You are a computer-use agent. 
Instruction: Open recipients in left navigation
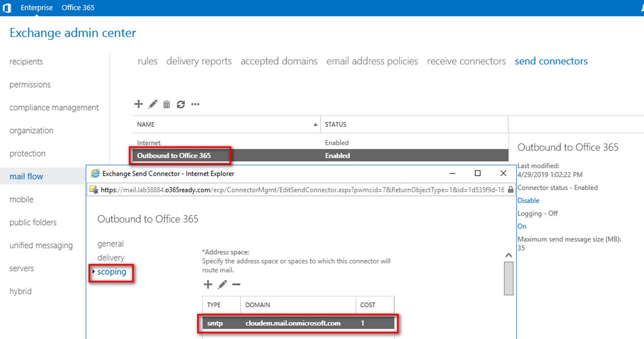click(x=26, y=61)
